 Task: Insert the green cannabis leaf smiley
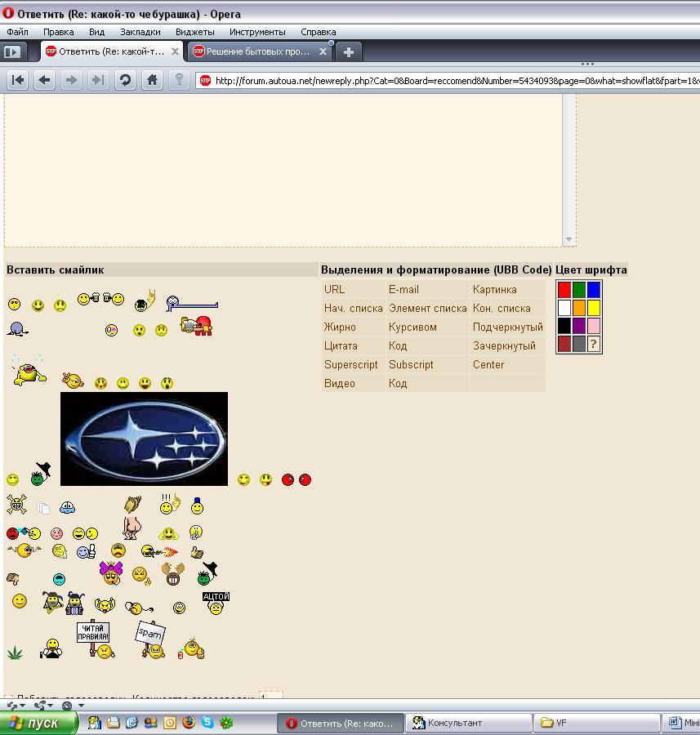pyautogui.click(x=15, y=653)
